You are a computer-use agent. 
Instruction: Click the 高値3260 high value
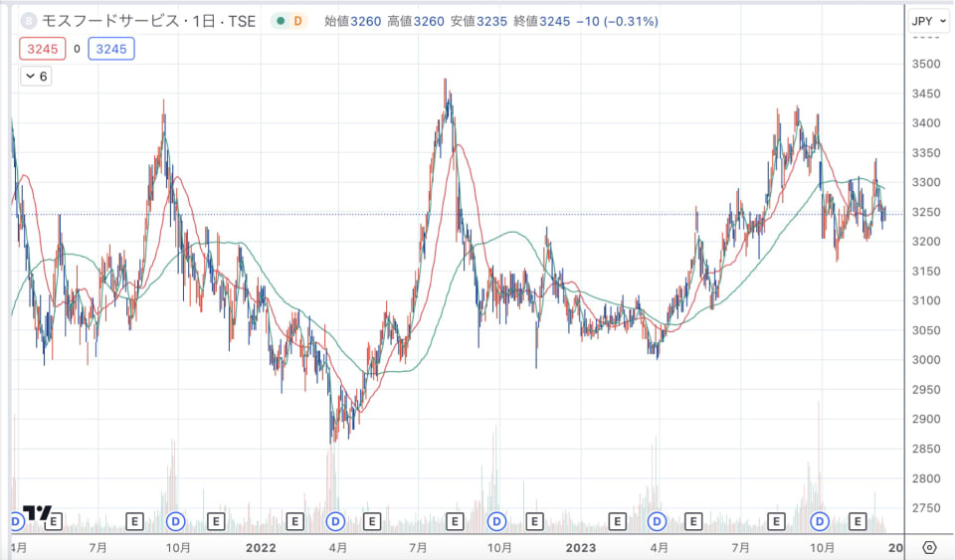[416, 21]
